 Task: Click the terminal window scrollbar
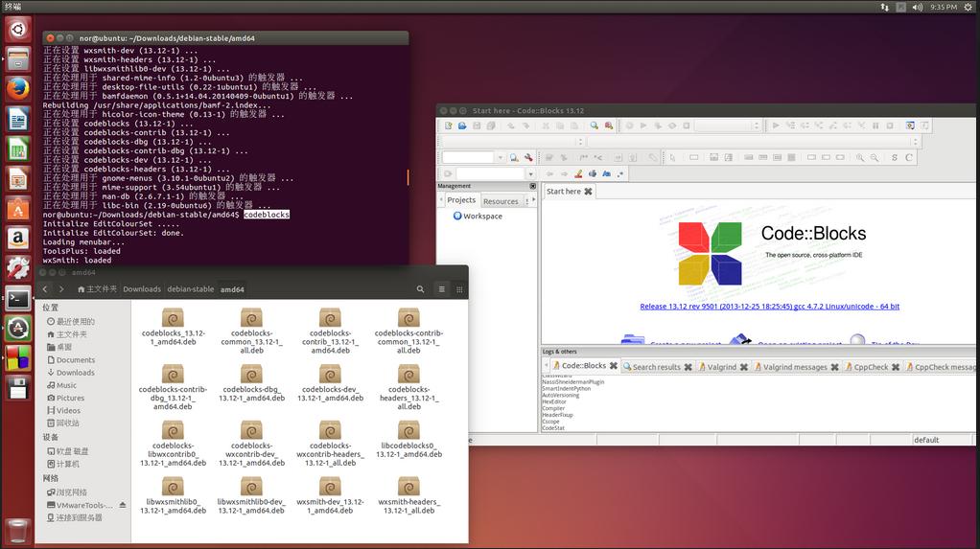point(408,176)
